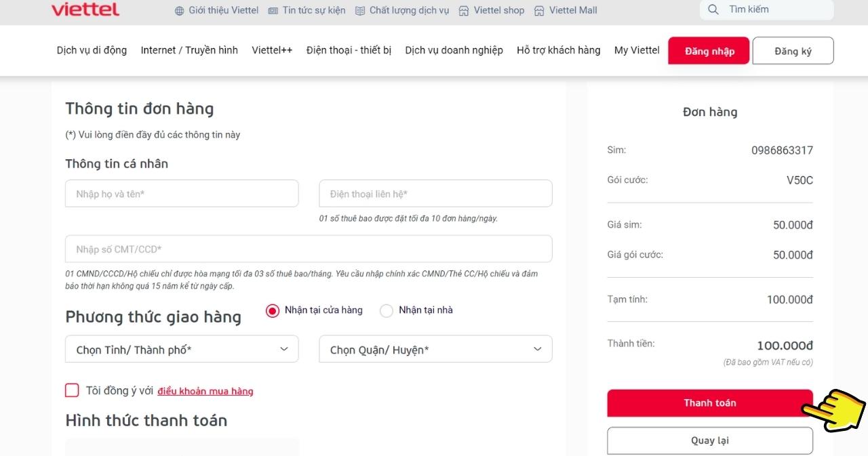The image size is (868, 456).
Task: Click the Hình thức thanh toán heading
Action: tap(146, 421)
